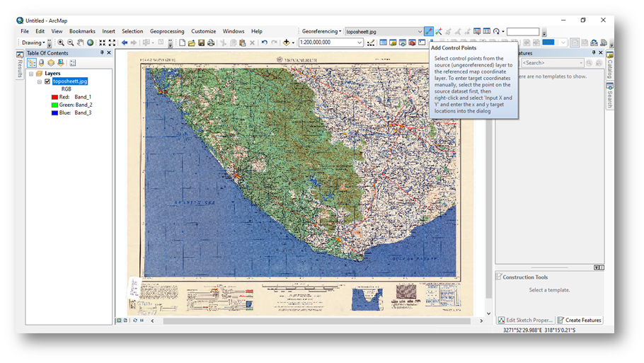The image size is (644, 363).
Task: Collapse the toposheett.jpg layer legend
Action: (x=40, y=81)
